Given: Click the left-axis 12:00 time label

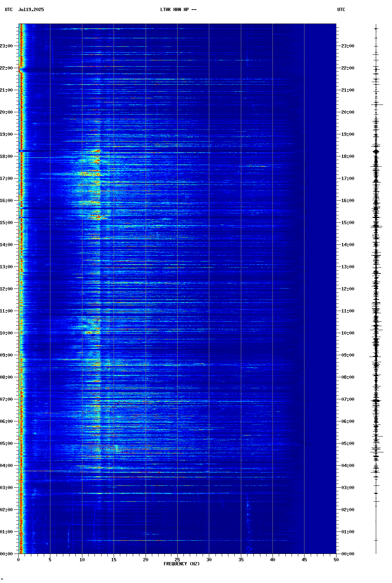Looking at the screenshot, I should tap(6, 289).
